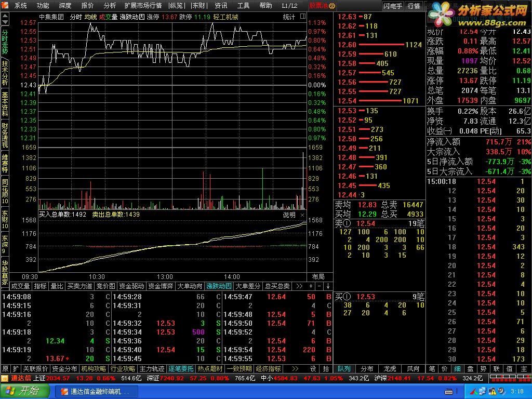Switch to 资金驱动 indicator tab
This screenshot has width=532, height=399.
131,286
